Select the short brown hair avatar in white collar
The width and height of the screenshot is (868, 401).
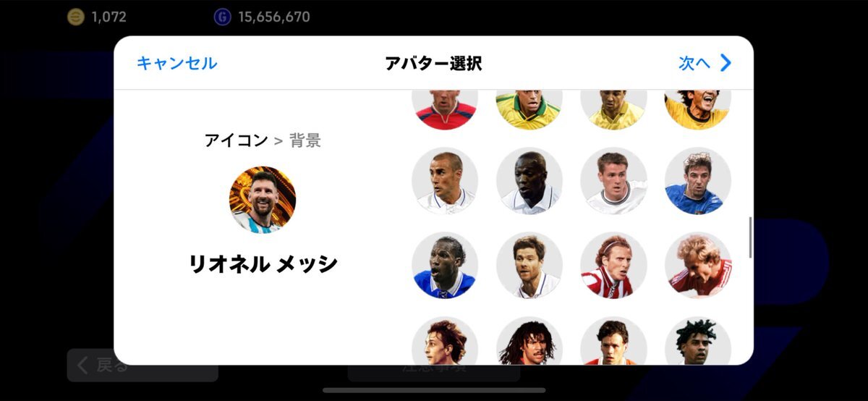coord(613,181)
